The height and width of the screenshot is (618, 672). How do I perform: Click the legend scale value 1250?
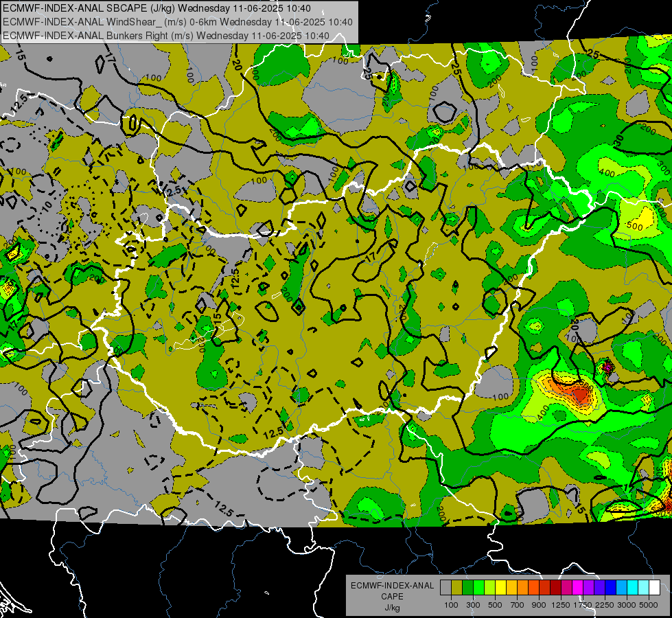[561, 605]
